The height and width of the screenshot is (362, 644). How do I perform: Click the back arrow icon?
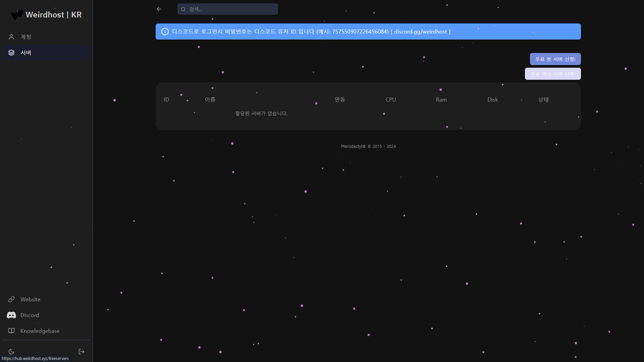click(x=159, y=9)
